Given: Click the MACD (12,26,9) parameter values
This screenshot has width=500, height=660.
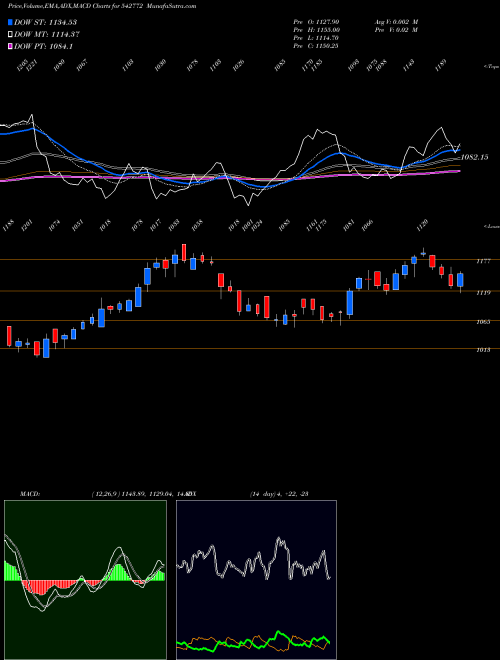Looking at the screenshot, I should click(139, 493).
